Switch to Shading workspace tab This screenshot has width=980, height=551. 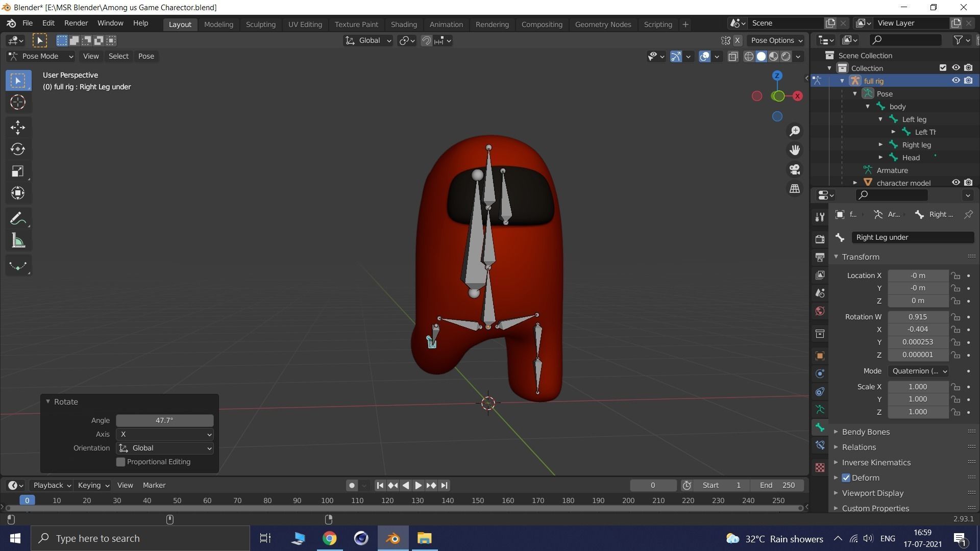[x=404, y=24]
